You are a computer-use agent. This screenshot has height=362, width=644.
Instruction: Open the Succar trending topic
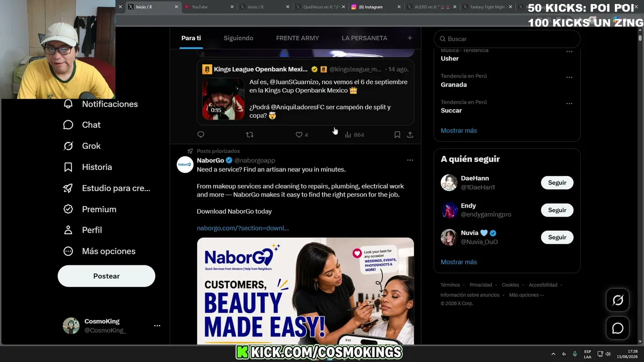pyautogui.click(x=451, y=111)
